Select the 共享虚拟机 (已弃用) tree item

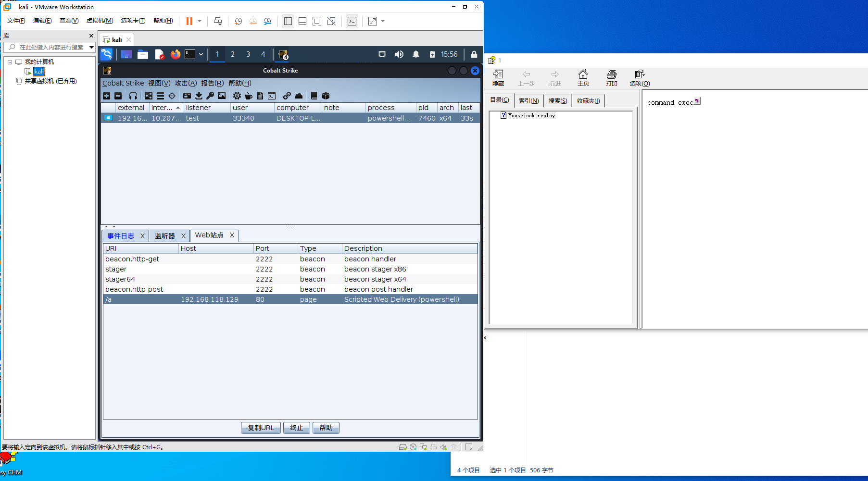pyautogui.click(x=51, y=81)
